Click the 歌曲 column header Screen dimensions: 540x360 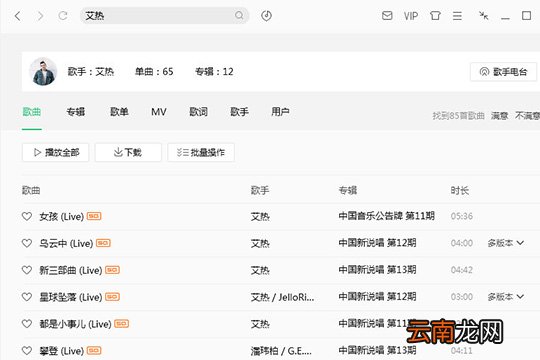tap(31, 190)
